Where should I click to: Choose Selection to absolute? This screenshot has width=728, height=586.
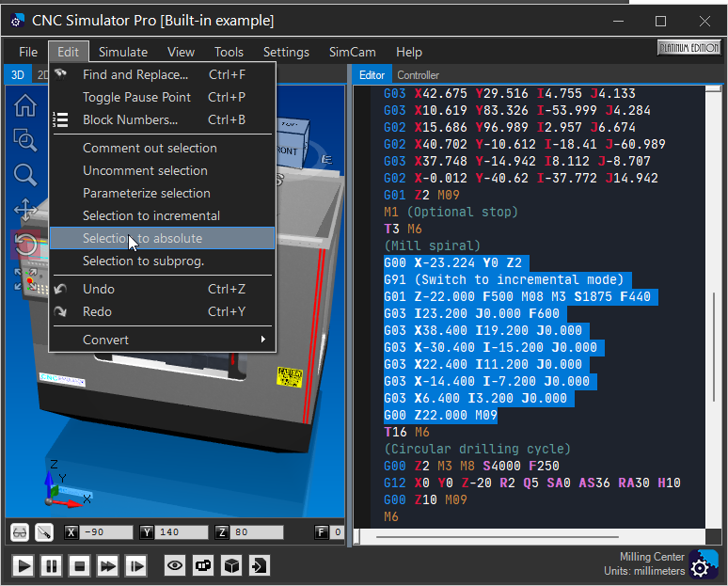click(x=162, y=238)
